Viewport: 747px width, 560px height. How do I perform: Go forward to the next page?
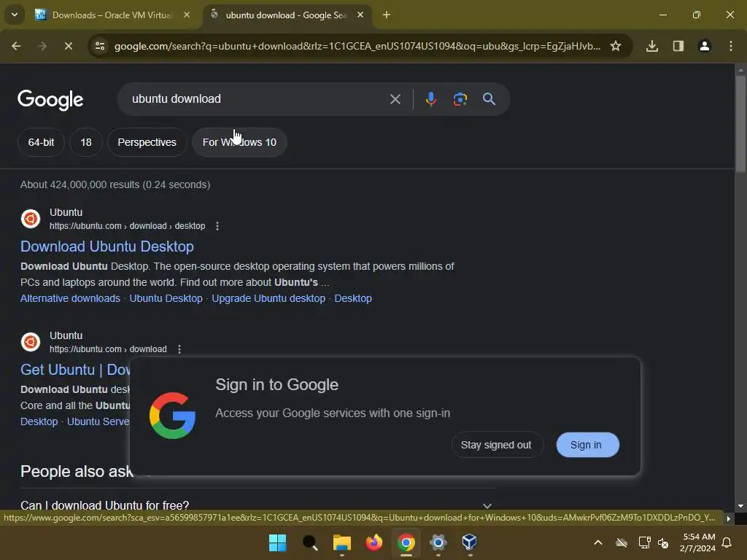pos(42,46)
